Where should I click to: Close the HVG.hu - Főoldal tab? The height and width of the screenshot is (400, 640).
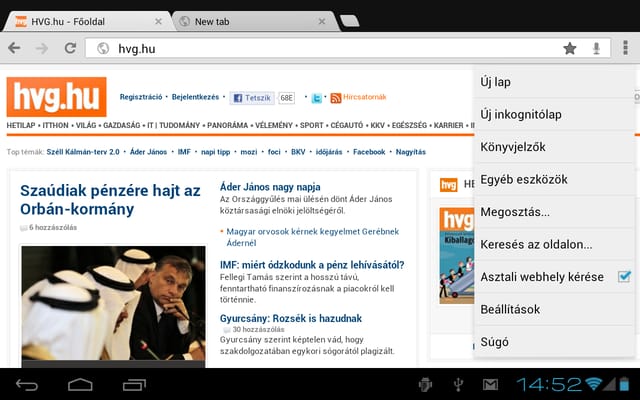click(x=158, y=21)
